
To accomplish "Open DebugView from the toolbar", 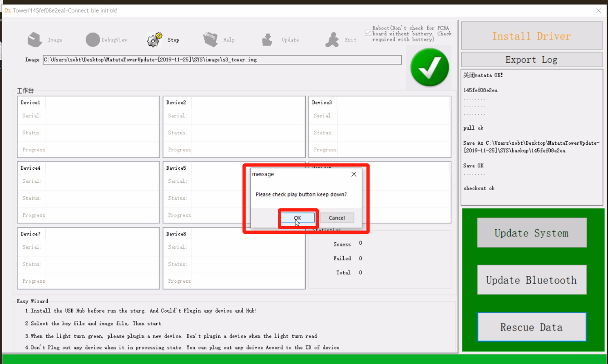I will [x=93, y=40].
